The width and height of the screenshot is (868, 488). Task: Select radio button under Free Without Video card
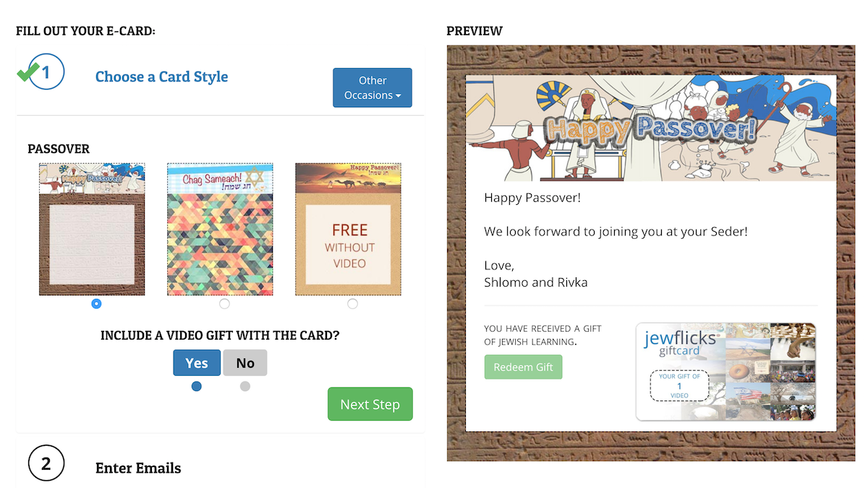[x=352, y=304]
